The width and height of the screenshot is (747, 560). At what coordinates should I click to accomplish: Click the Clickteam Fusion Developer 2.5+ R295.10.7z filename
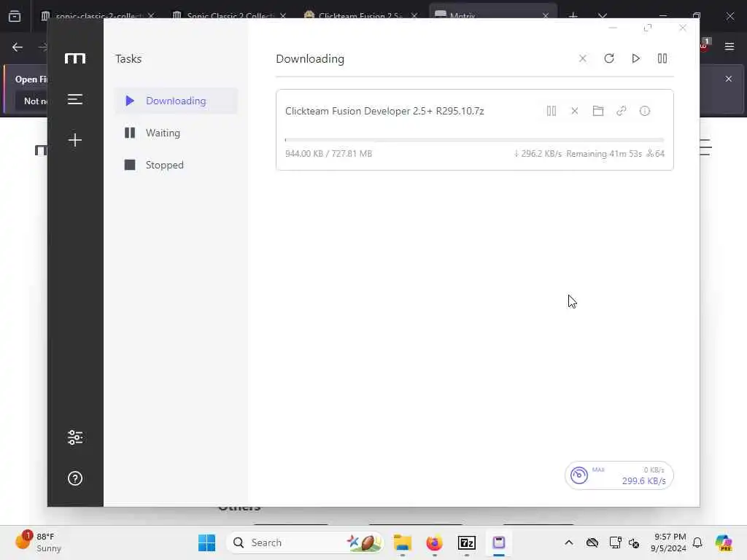(384, 111)
